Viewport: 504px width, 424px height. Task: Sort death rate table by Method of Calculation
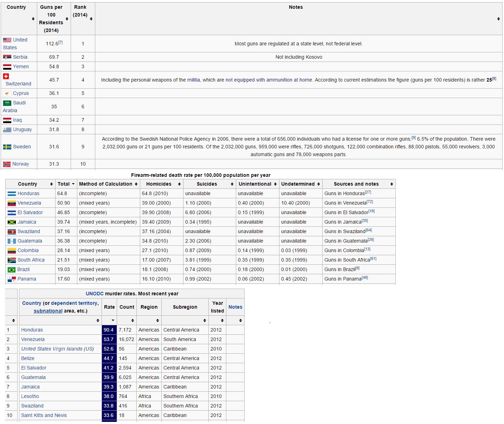[136, 184]
